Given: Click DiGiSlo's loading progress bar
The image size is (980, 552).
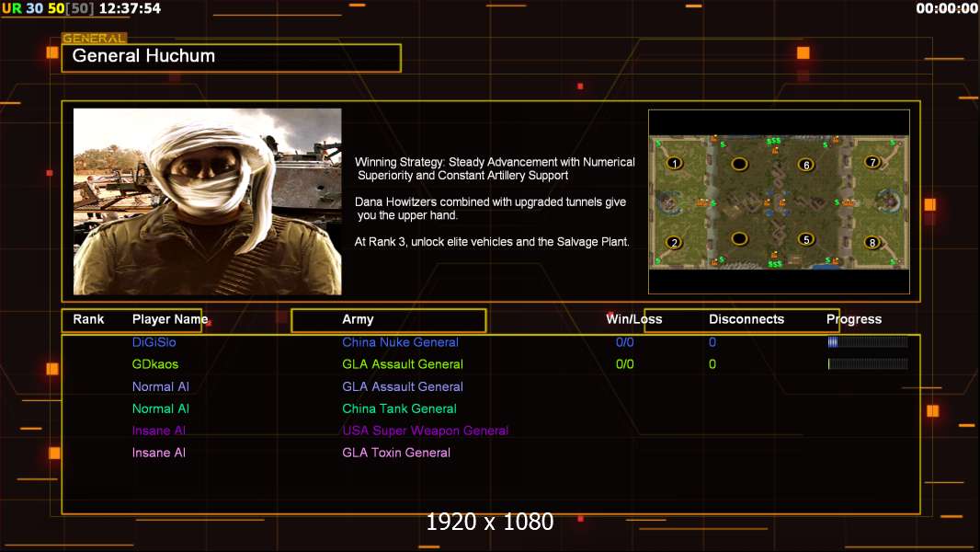Looking at the screenshot, I should tap(867, 342).
